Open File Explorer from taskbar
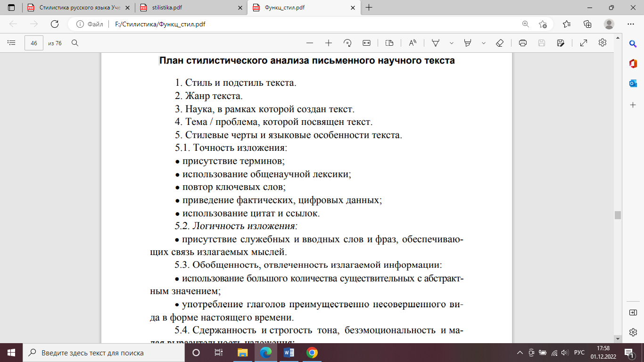Viewport: 644px width, 362px height. 243,353
